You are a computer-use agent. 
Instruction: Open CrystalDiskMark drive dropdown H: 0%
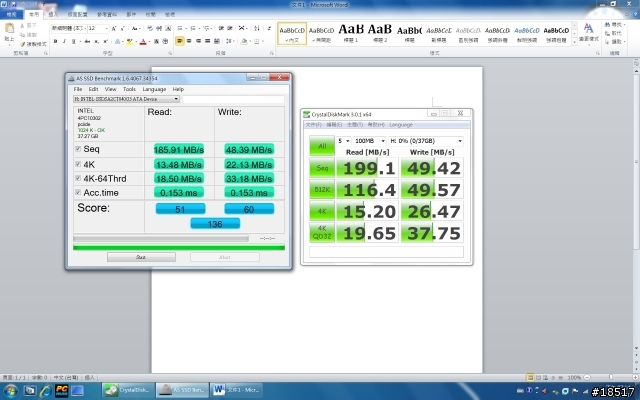426,141
